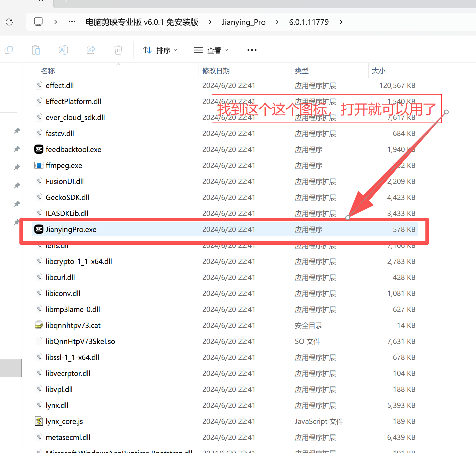The width and height of the screenshot is (476, 453).
Task: Click the libQnnHtpV73Skel.so blank file icon
Action: tap(39, 341)
